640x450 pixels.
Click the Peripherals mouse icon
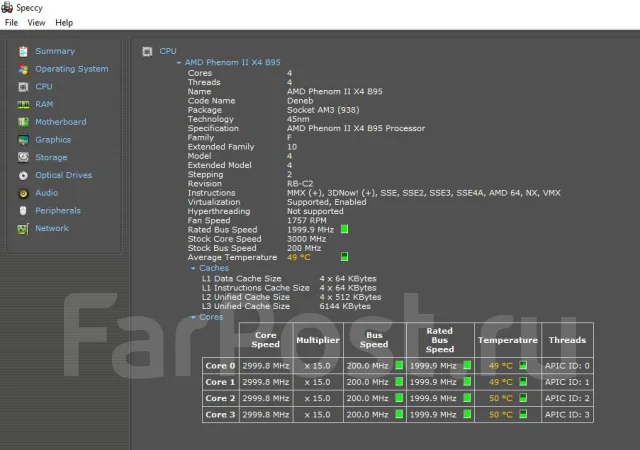click(x=23, y=211)
